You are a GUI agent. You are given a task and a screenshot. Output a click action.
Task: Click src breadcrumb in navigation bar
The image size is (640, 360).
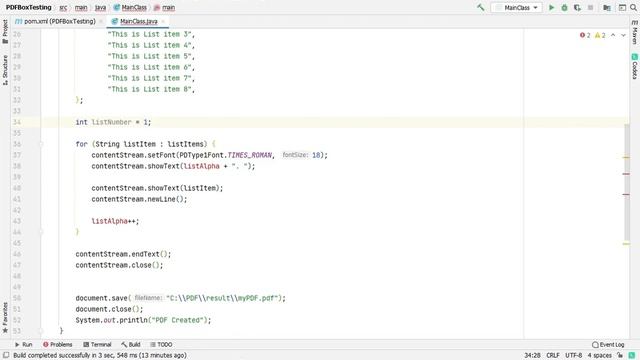(63, 7)
